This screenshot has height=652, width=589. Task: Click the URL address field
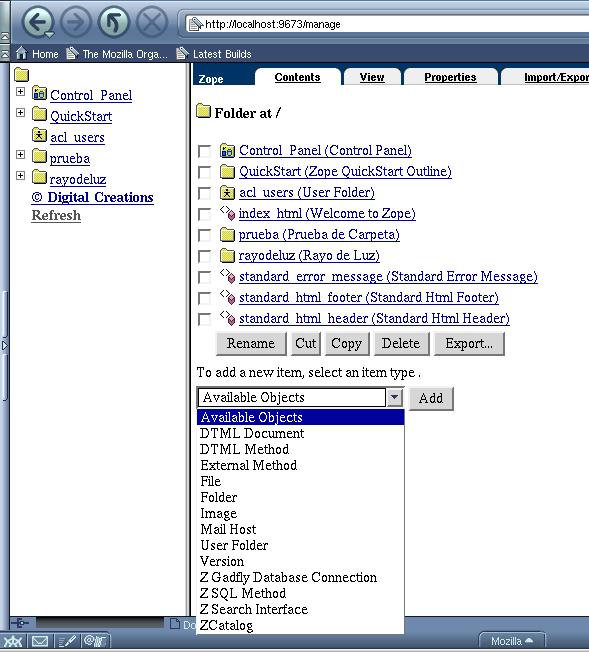(x=387, y=24)
